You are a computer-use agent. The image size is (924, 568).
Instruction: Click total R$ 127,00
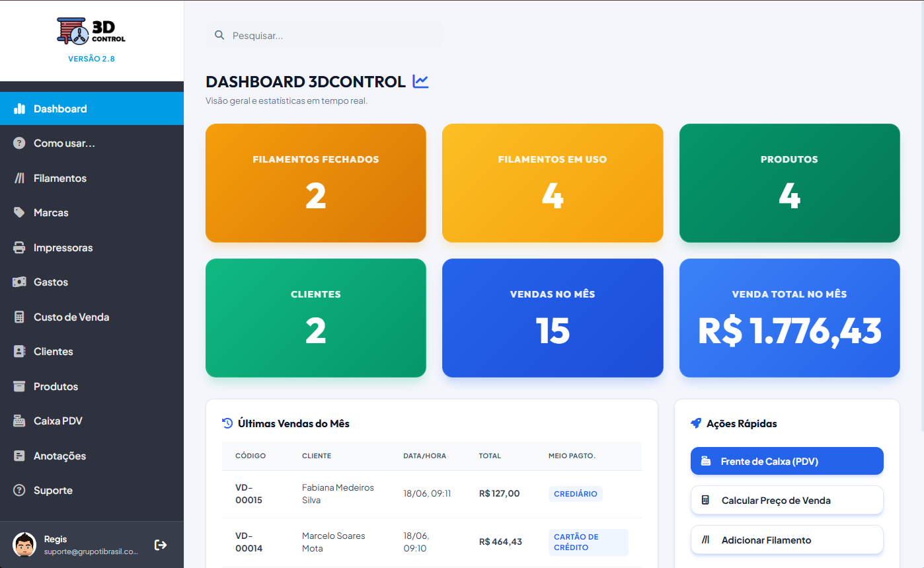[500, 493]
